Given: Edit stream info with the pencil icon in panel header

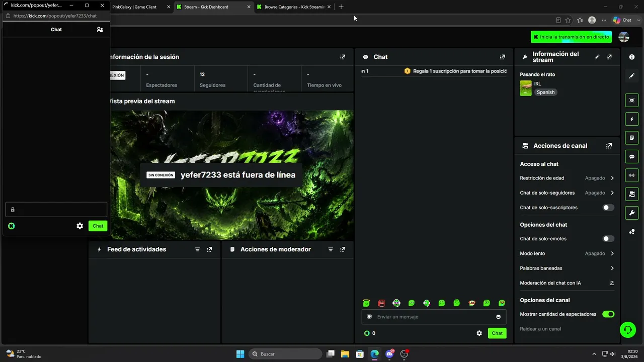Looking at the screenshot, I should (597, 57).
